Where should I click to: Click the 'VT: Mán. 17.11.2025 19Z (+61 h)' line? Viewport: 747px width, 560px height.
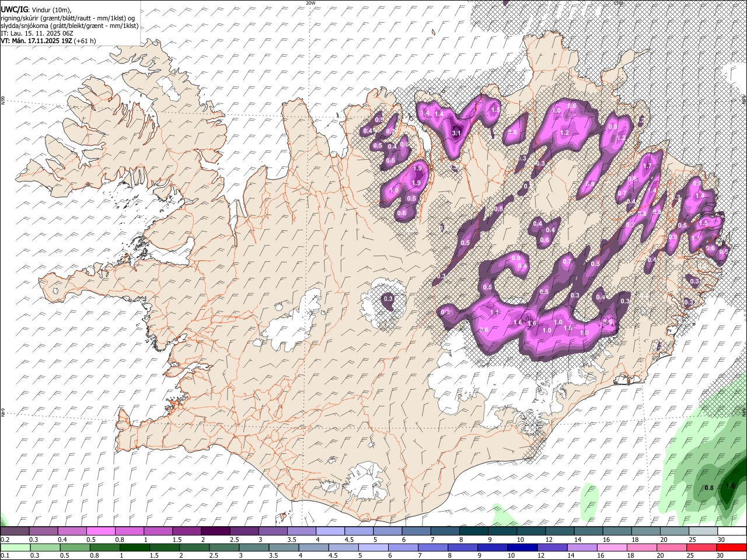coord(48,41)
